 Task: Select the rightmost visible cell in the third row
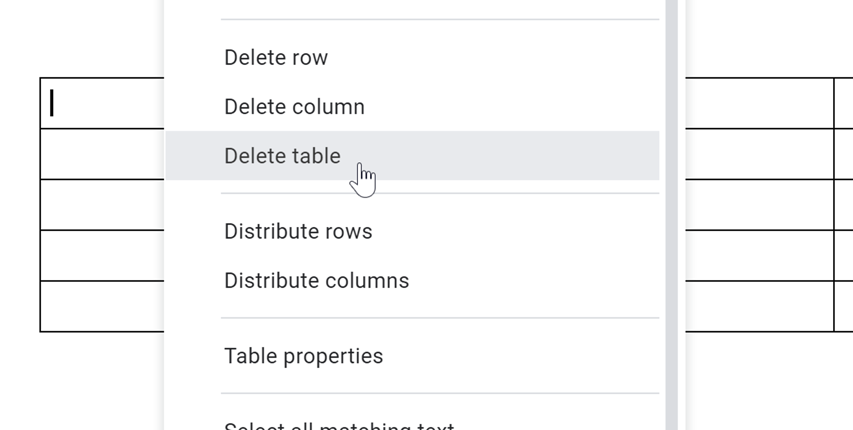(x=843, y=205)
